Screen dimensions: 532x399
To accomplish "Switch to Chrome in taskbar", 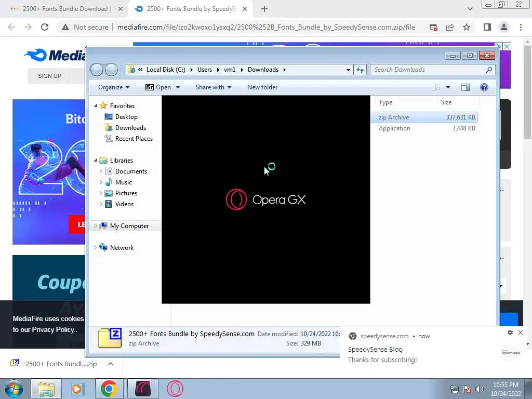I will point(109,389).
